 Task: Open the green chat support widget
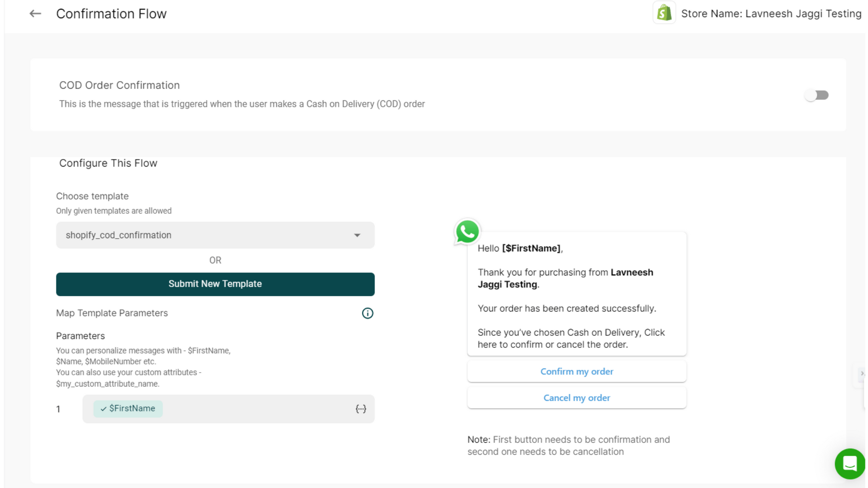pyautogui.click(x=849, y=464)
